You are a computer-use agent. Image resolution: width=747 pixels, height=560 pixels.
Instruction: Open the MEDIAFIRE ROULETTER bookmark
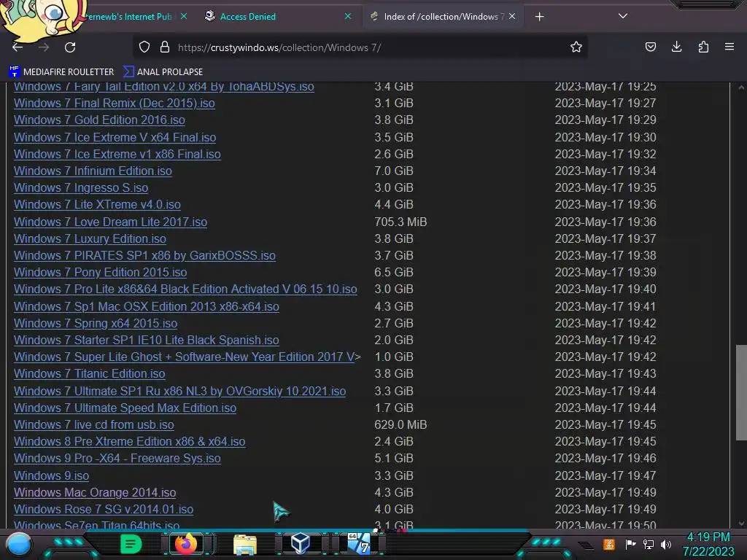pyautogui.click(x=61, y=72)
